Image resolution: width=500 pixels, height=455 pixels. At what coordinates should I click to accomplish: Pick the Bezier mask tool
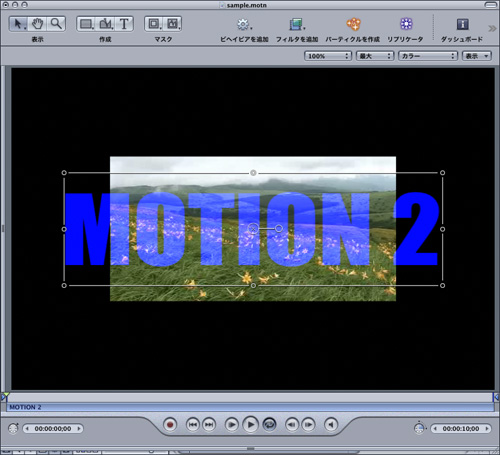[173, 24]
